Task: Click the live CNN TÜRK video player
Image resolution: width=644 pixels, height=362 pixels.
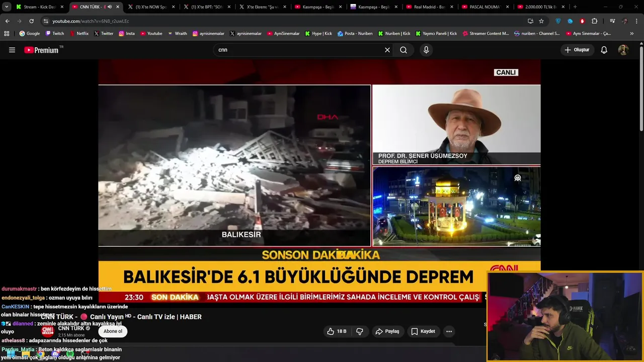Action: pyautogui.click(x=319, y=181)
